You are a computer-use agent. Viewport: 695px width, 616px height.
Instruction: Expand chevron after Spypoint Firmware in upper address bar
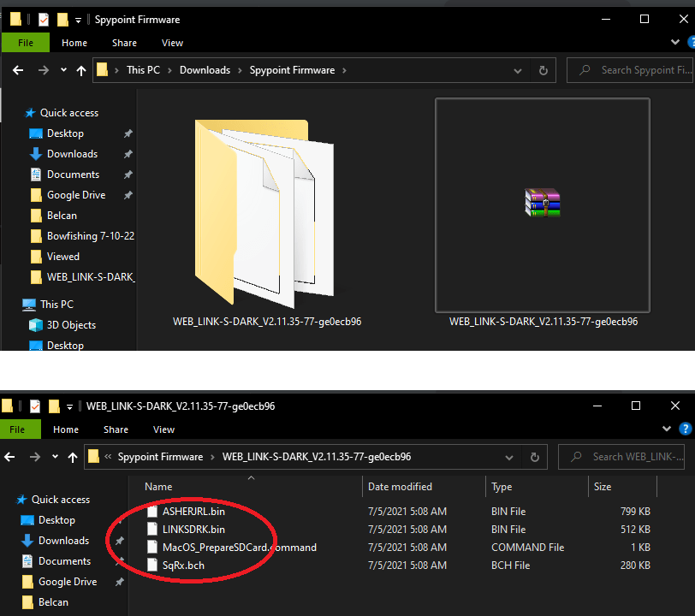click(x=344, y=70)
